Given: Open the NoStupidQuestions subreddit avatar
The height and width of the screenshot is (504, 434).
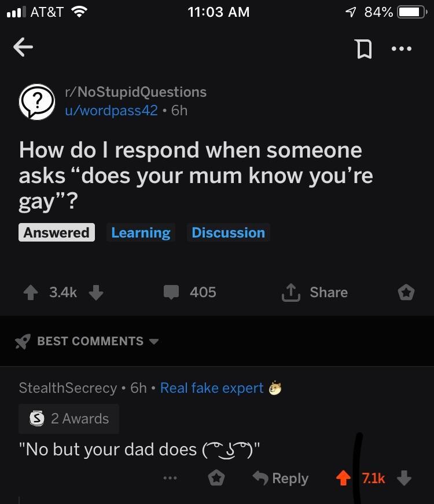Looking at the screenshot, I should [36, 101].
